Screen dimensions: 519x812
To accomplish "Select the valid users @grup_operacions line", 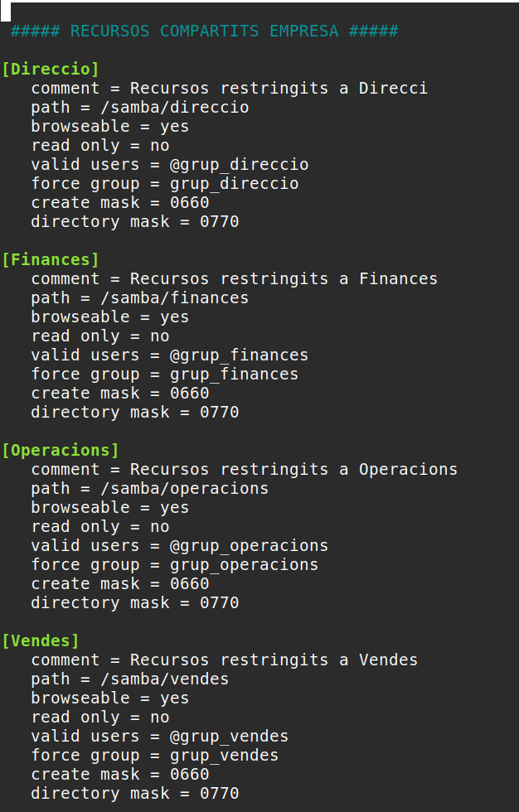I will [x=179, y=546].
